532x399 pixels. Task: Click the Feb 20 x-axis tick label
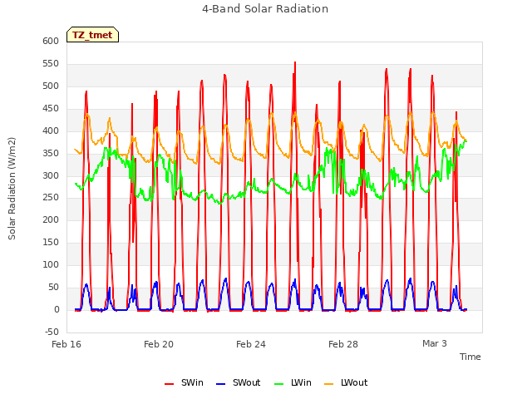coord(159,344)
